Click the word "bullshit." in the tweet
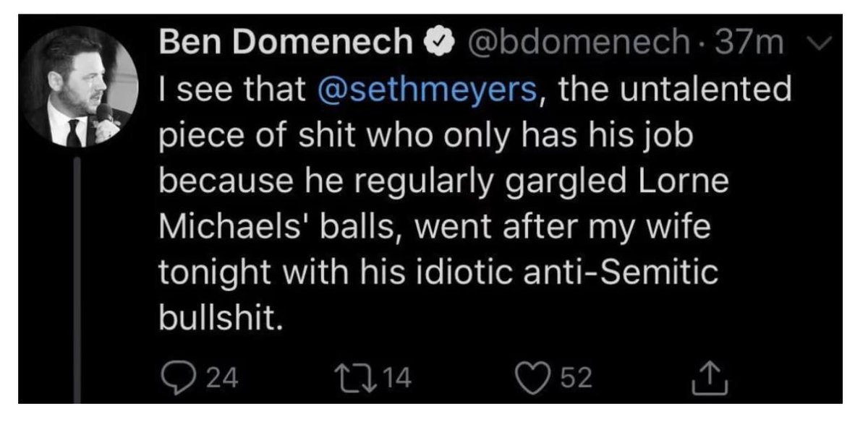868x422 pixels. pyautogui.click(x=219, y=316)
